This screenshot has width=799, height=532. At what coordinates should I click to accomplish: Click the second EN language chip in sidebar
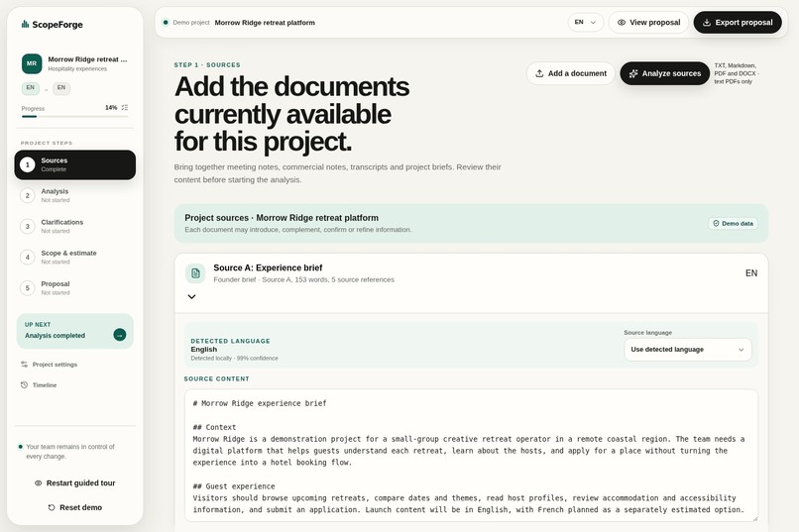pos(61,88)
